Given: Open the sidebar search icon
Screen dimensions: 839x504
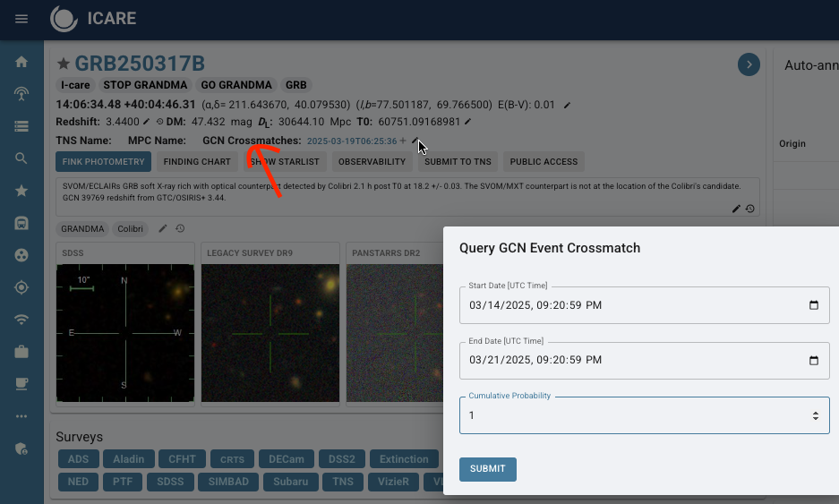Looking at the screenshot, I should click(21, 158).
